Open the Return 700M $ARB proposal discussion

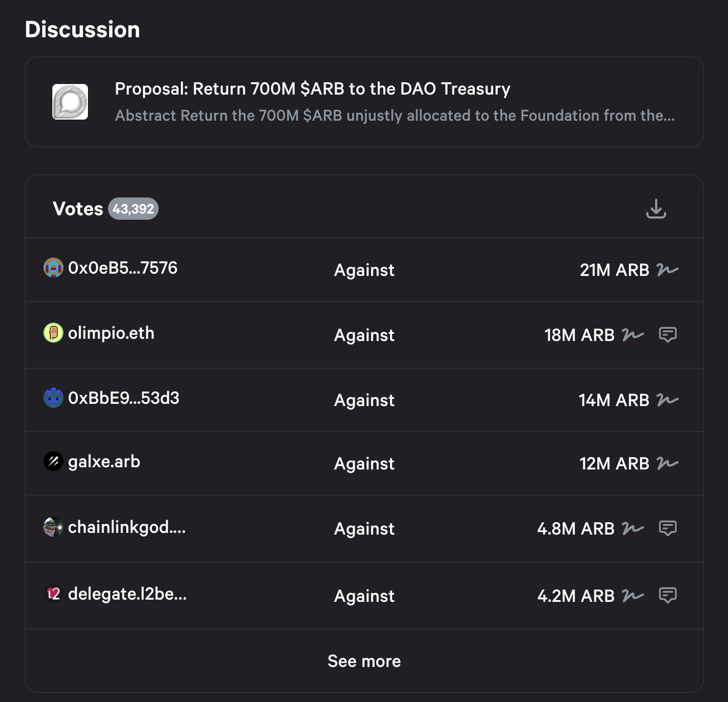point(312,89)
